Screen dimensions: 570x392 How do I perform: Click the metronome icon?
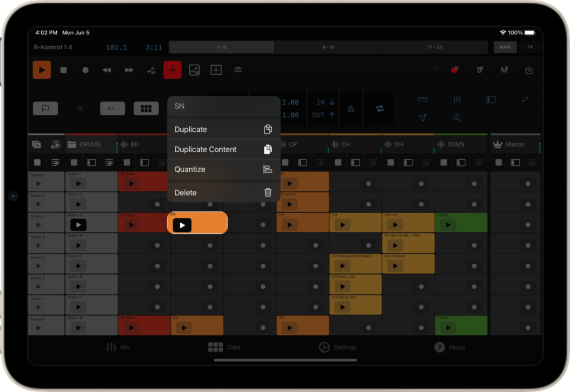click(351, 109)
